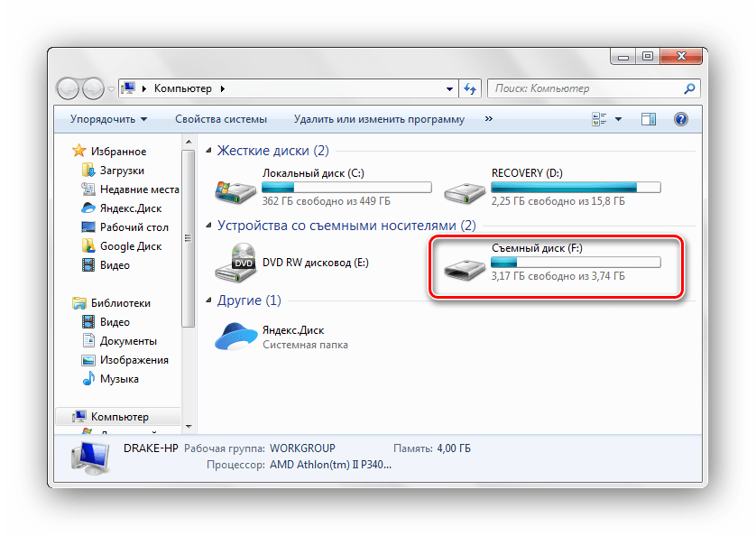This screenshot has width=756, height=536.
Task: Click the Локальный диск (C:) label
Action: pyautogui.click(x=313, y=173)
